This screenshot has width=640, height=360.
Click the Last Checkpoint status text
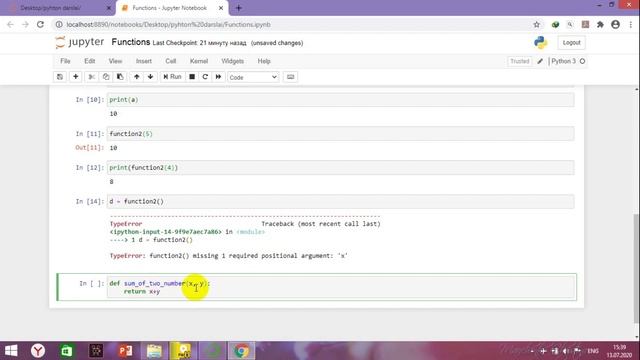[x=200, y=43]
